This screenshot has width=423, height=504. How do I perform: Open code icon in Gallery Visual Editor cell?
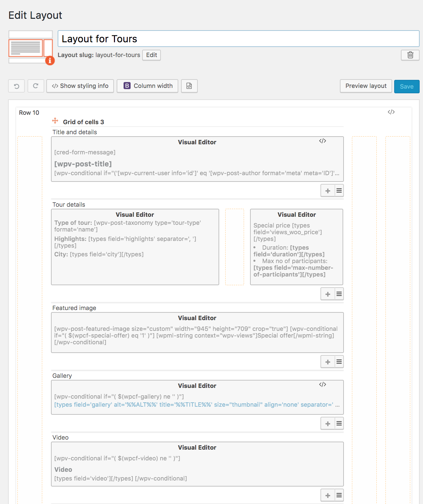click(x=322, y=385)
